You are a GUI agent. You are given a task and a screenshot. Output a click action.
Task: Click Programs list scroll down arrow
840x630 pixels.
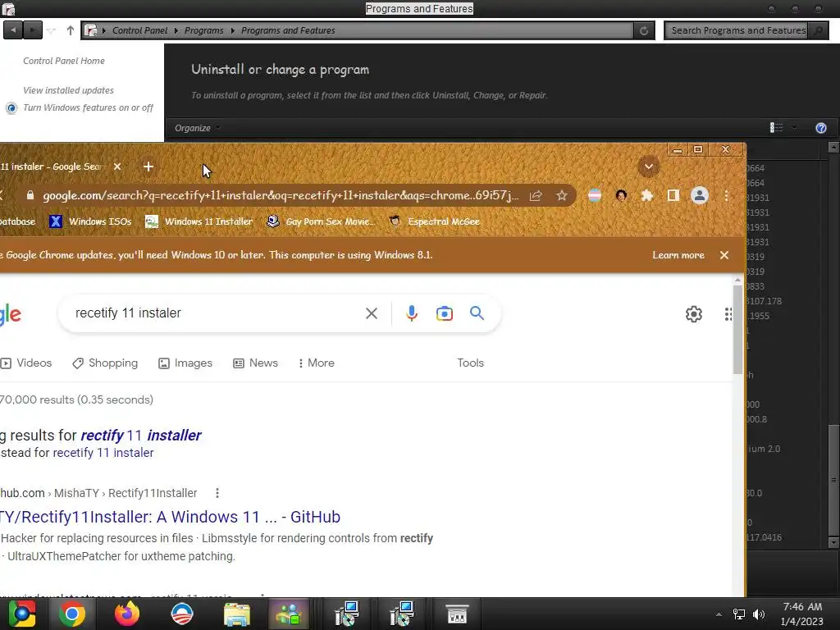point(833,541)
